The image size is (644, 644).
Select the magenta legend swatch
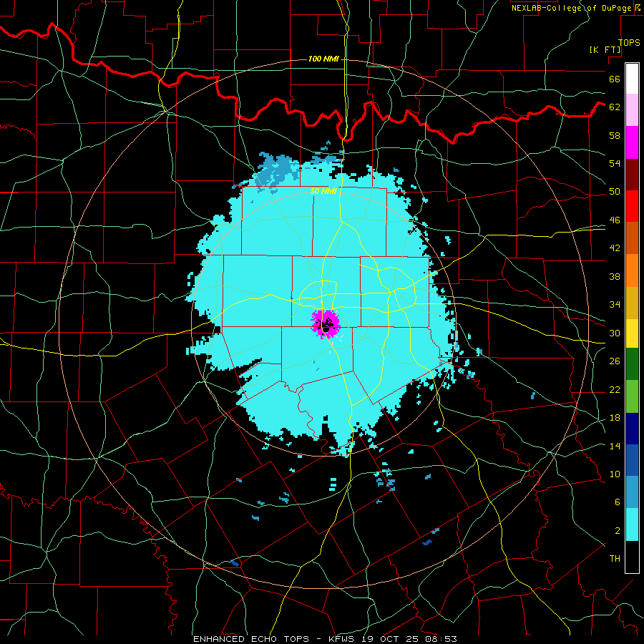coord(632,142)
